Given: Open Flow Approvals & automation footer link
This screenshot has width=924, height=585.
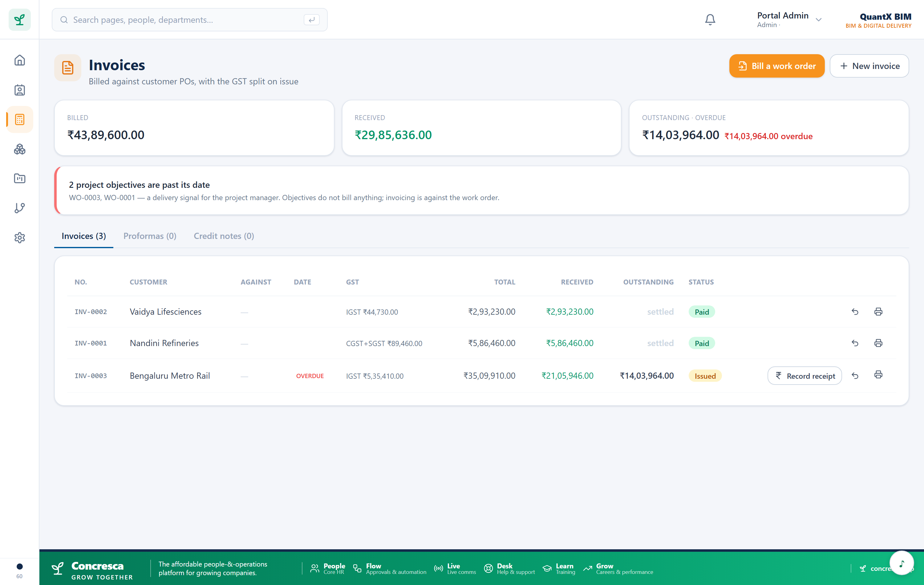Looking at the screenshot, I should click(390, 568).
